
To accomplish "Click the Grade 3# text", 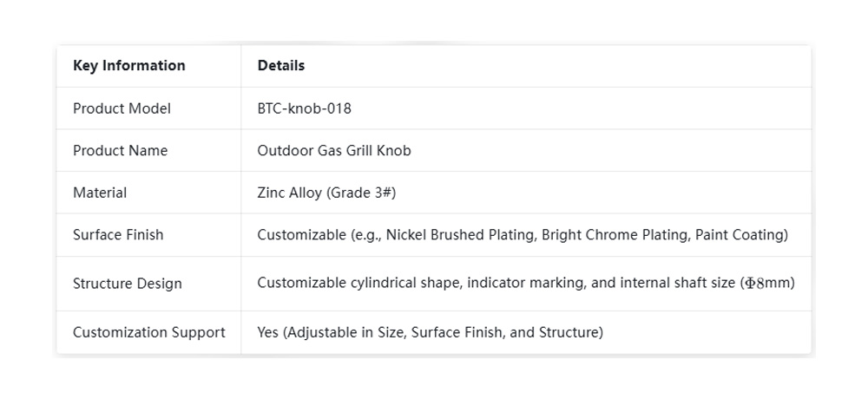I will click(362, 193).
